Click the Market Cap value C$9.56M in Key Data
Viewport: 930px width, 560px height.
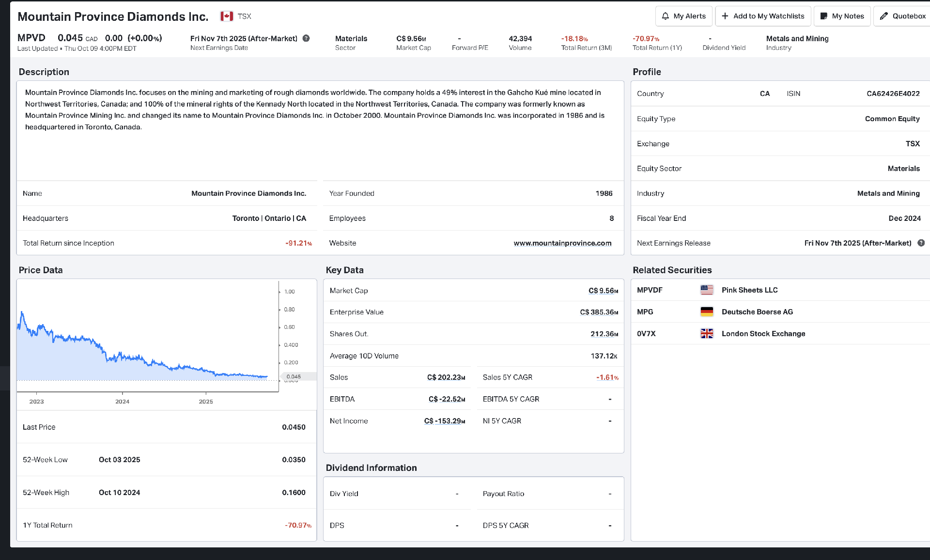coord(603,291)
